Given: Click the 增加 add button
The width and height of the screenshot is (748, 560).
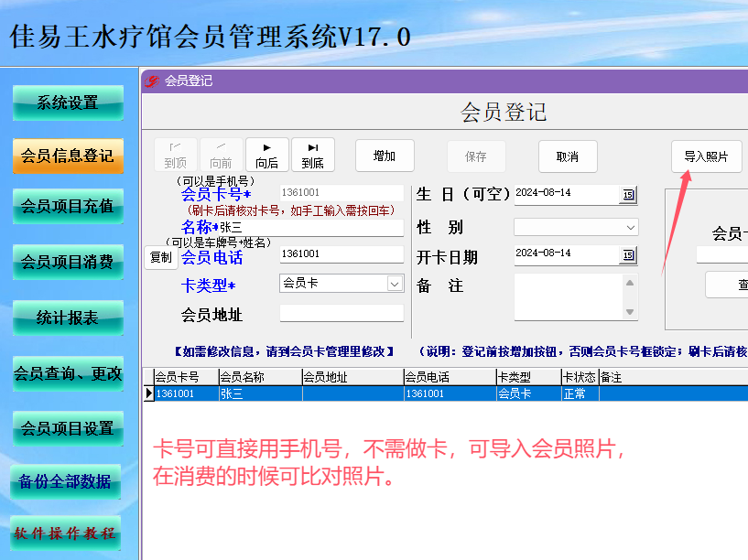Looking at the screenshot, I should click(385, 156).
